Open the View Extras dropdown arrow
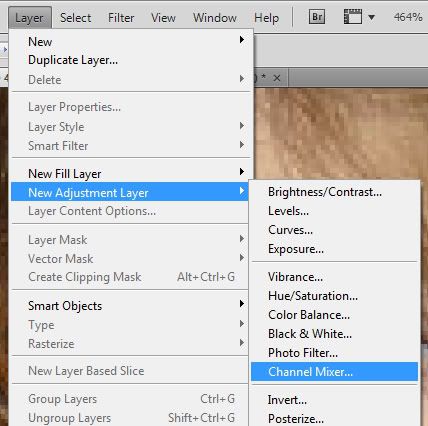This screenshot has height=426, width=428. [371, 17]
